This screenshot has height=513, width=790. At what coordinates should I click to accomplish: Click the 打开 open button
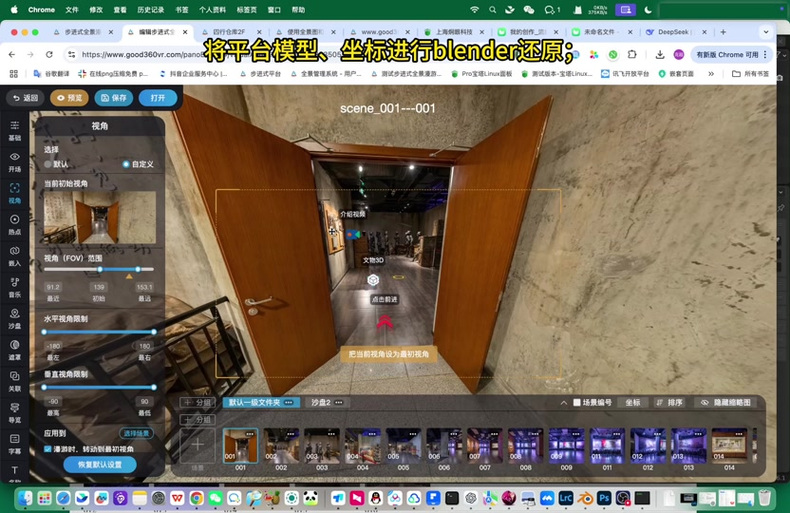point(158,98)
